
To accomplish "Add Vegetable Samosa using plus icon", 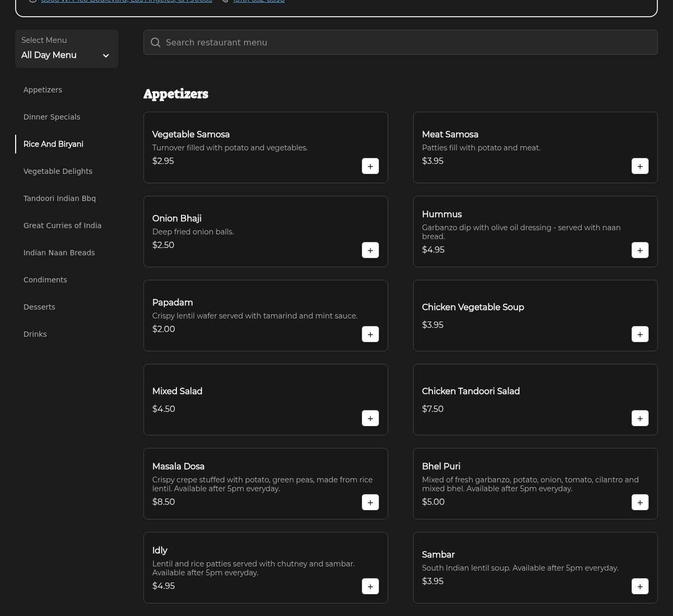I will click(x=370, y=166).
